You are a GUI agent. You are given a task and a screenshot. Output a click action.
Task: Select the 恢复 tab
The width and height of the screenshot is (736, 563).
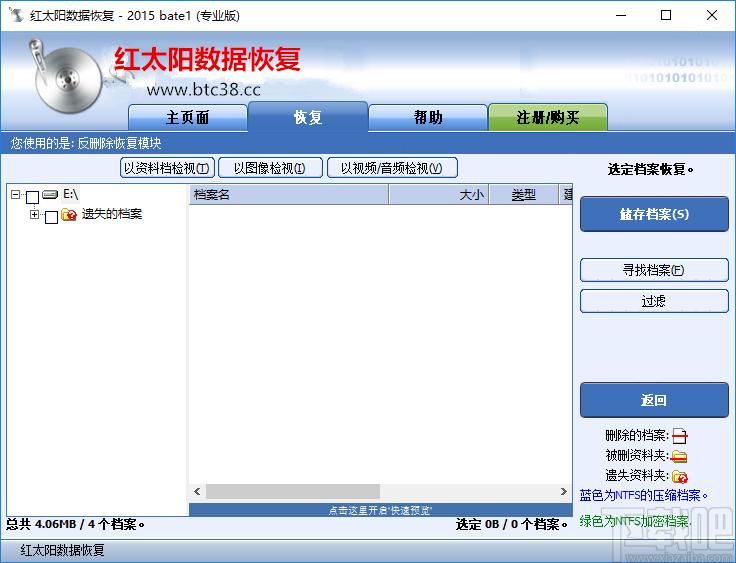tap(308, 116)
